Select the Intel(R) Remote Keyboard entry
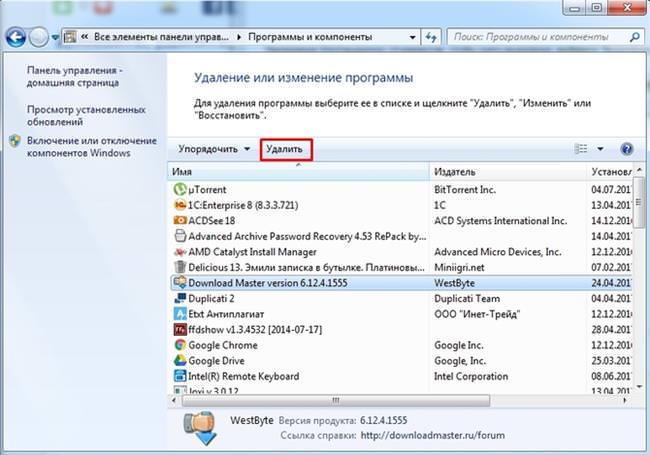 click(243, 376)
